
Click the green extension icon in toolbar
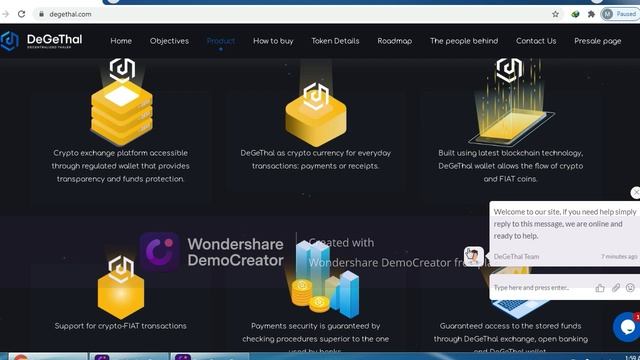point(575,14)
